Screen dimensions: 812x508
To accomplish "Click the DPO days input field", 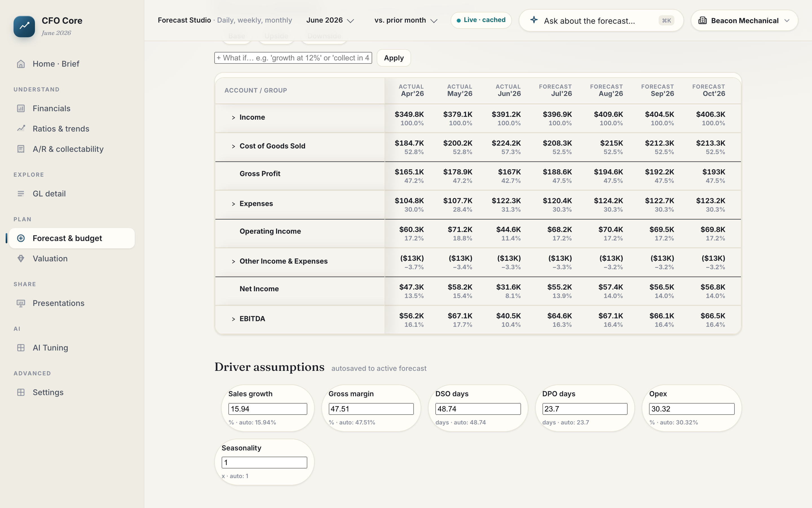I will pyautogui.click(x=584, y=409).
